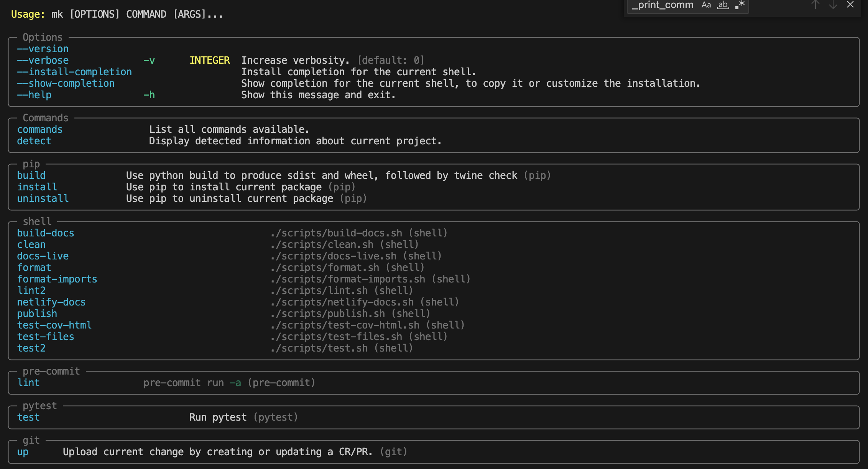Click the detect command name
The width and height of the screenshot is (868, 469).
[x=34, y=141]
